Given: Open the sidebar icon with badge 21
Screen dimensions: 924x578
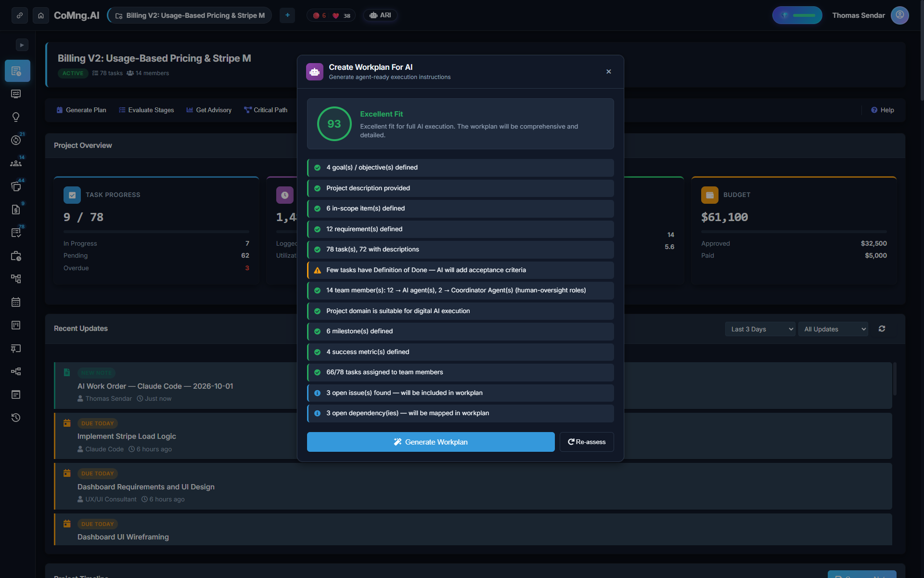Looking at the screenshot, I should [16, 140].
